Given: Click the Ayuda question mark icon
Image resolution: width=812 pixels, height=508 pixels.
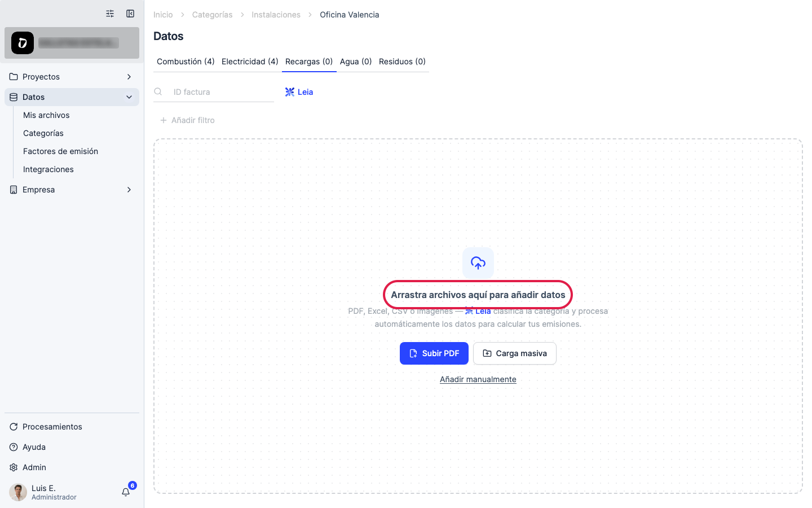Looking at the screenshot, I should tap(14, 447).
